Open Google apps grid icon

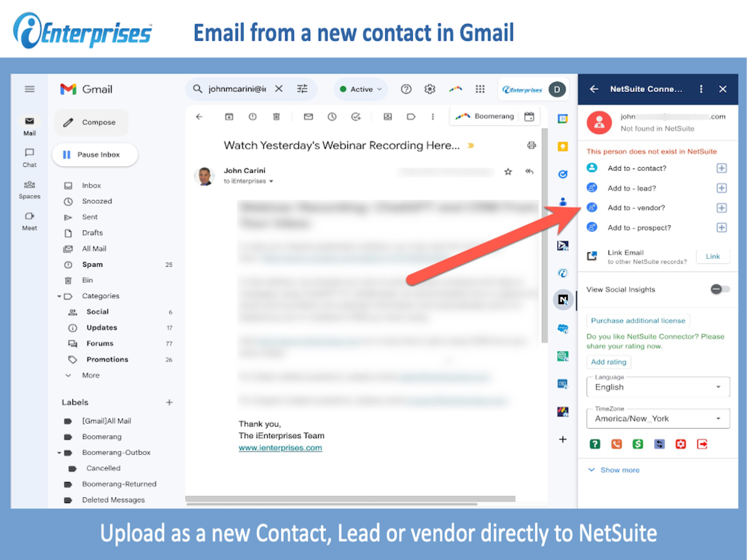[x=480, y=89]
